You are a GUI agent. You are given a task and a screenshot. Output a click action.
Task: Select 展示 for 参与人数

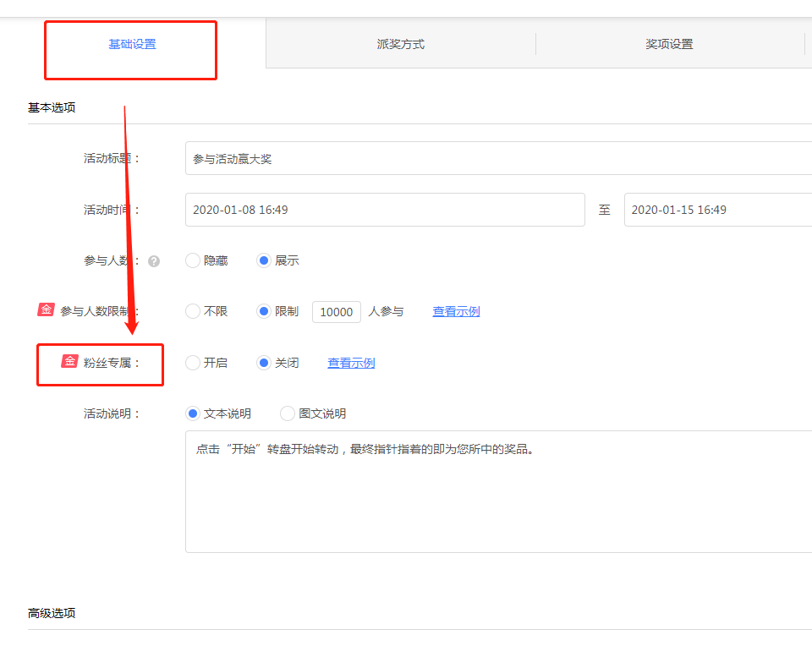[x=264, y=261]
